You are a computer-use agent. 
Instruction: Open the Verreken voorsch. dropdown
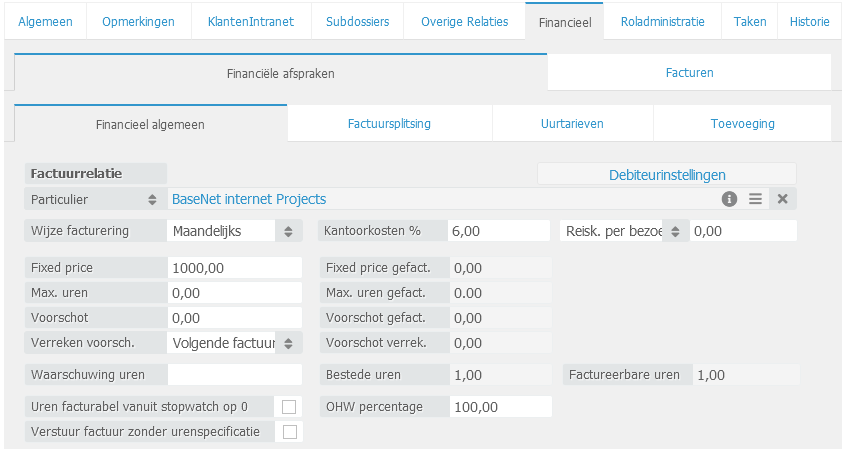(287, 343)
